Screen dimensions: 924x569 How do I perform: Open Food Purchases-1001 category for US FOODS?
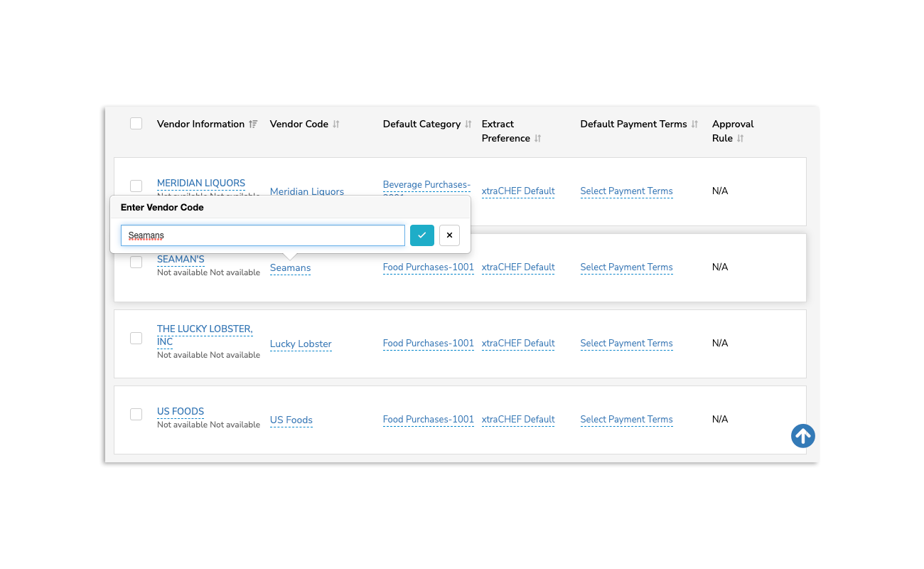(428, 419)
